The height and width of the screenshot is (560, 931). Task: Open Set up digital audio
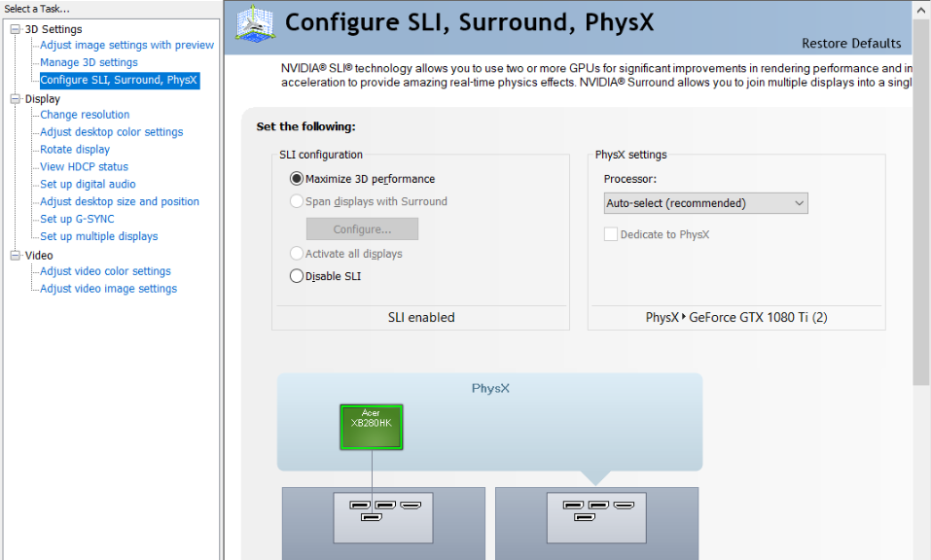(x=88, y=184)
